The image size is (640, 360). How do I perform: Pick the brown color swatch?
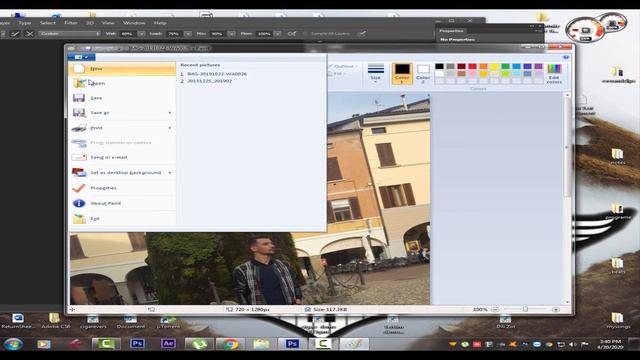[461, 74]
